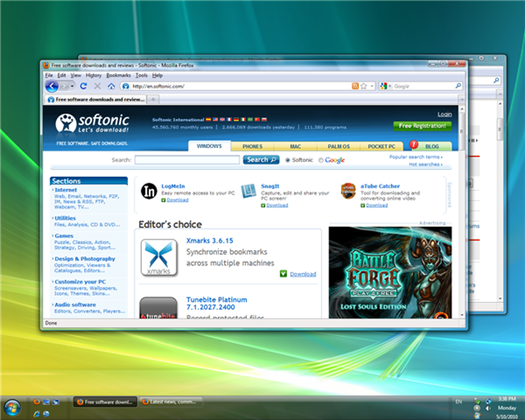Switch to the Palm OS tab
525x420 pixels.
pos(339,146)
